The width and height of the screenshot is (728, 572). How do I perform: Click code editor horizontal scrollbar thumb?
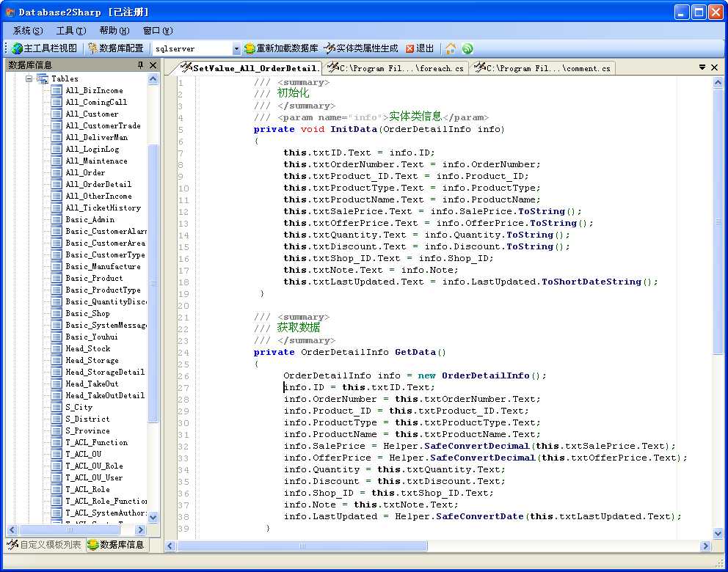(x=302, y=546)
